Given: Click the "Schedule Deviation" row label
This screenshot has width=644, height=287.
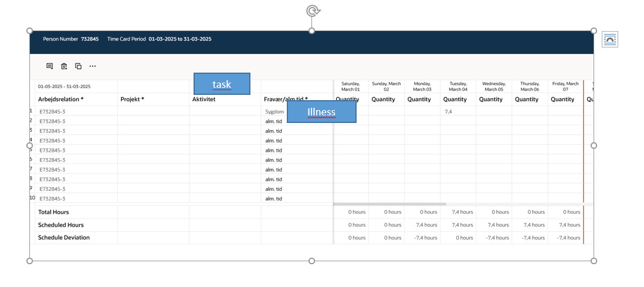Looking at the screenshot, I should [64, 237].
